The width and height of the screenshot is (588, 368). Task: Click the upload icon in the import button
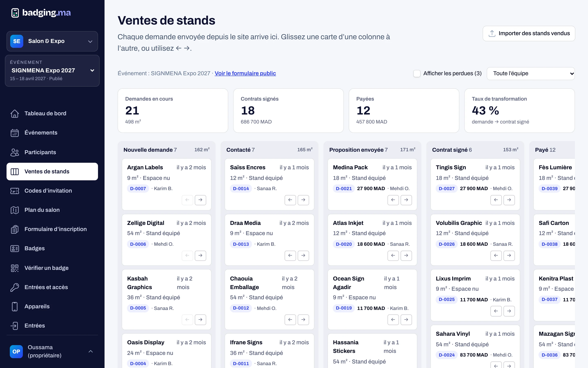(492, 33)
